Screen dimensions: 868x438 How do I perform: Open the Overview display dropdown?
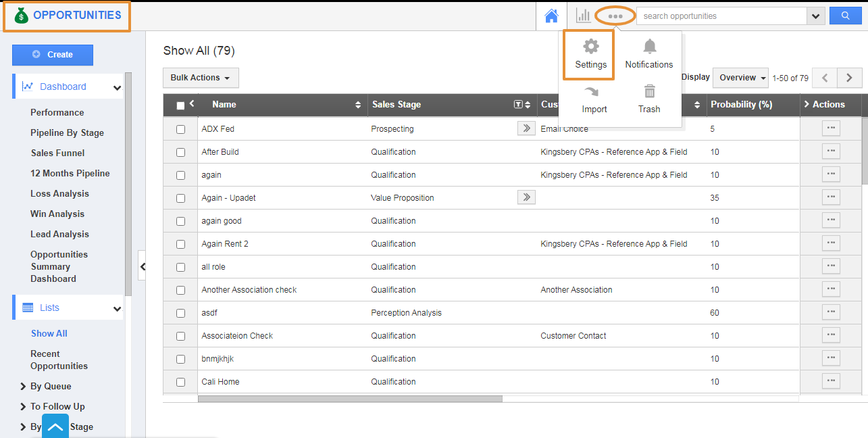pyautogui.click(x=741, y=78)
